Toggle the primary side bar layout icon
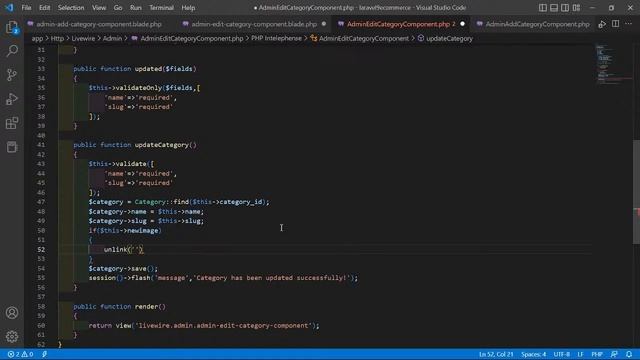The width and height of the screenshot is (640, 360). (x=542, y=8)
